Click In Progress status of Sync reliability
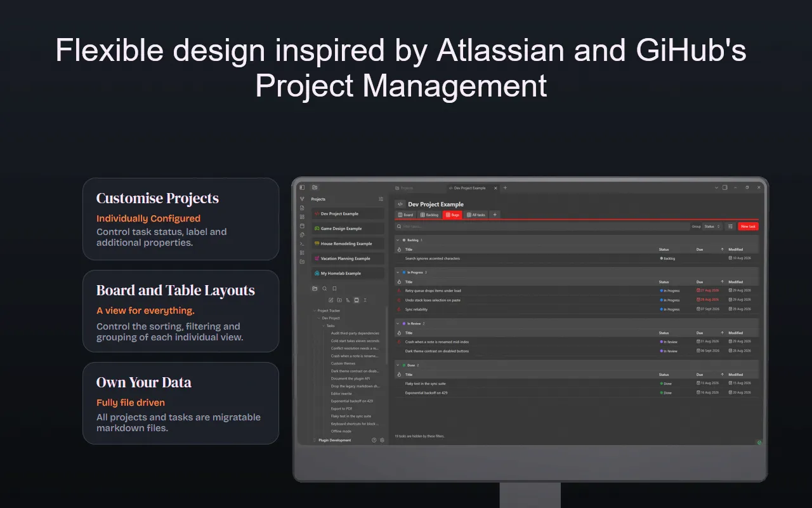This screenshot has width=812, height=508. (x=669, y=310)
